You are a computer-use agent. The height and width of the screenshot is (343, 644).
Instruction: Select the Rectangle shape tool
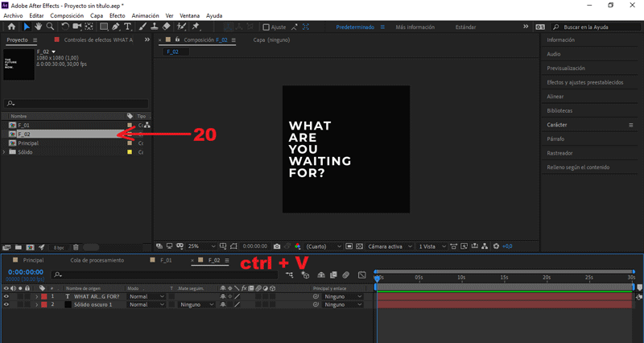coord(104,27)
